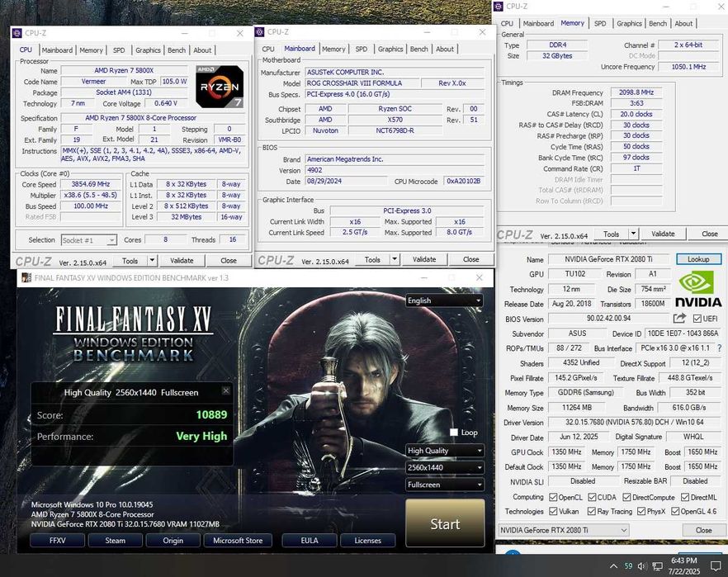Click the Core Speed value 3854.69 MHz
The width and height of the screenshot is (728, 577).
91,184
